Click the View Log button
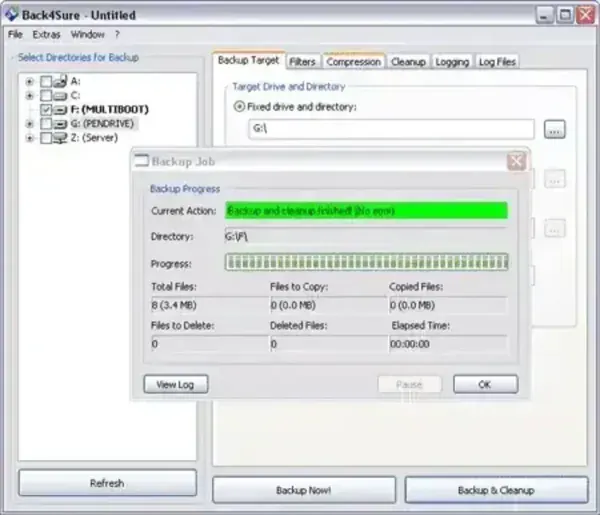Image resolution: width=600 pixels, height=515 pixels. pyautogui.click(x=176, y=384)
